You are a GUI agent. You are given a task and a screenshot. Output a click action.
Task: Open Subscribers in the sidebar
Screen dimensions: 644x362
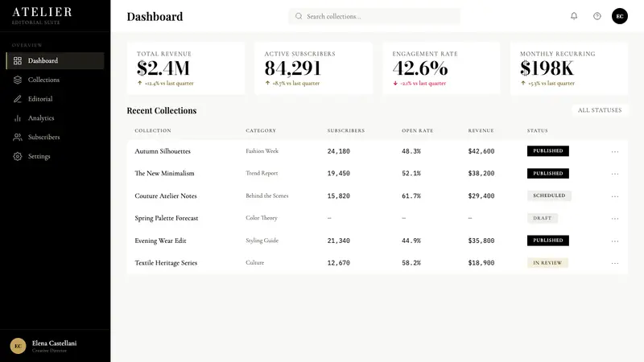(55, 137)
